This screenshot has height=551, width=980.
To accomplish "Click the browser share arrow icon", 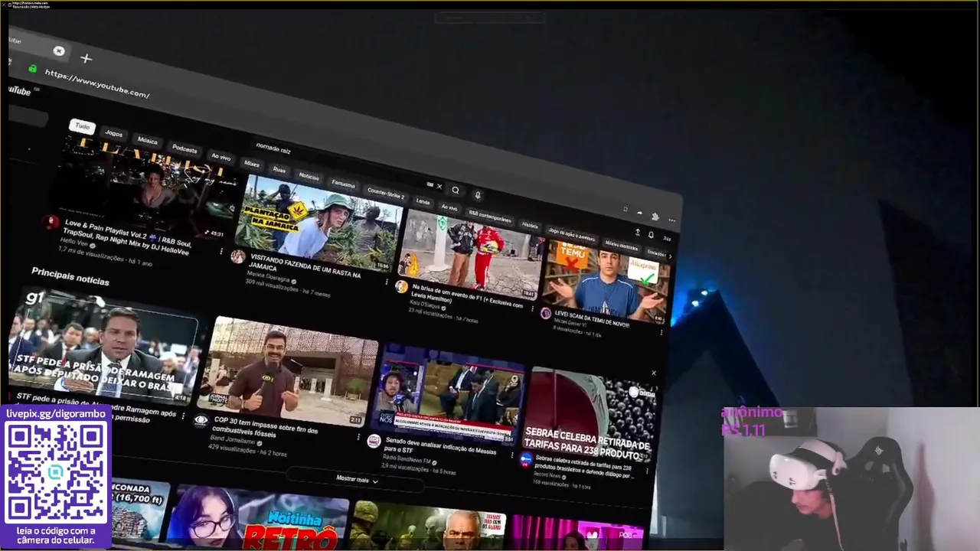I will (x=639, y=213).
